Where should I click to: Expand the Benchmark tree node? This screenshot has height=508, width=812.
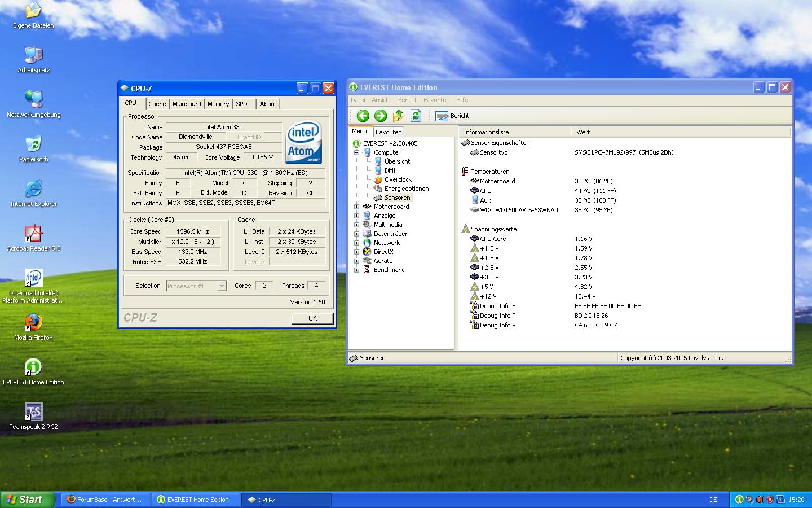point(356,270)
